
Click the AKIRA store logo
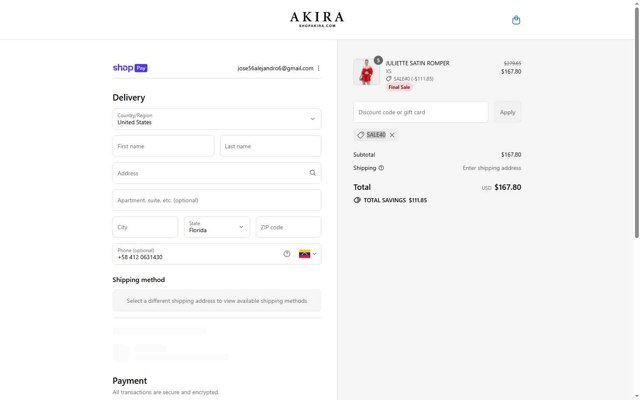tap(317, 19)
